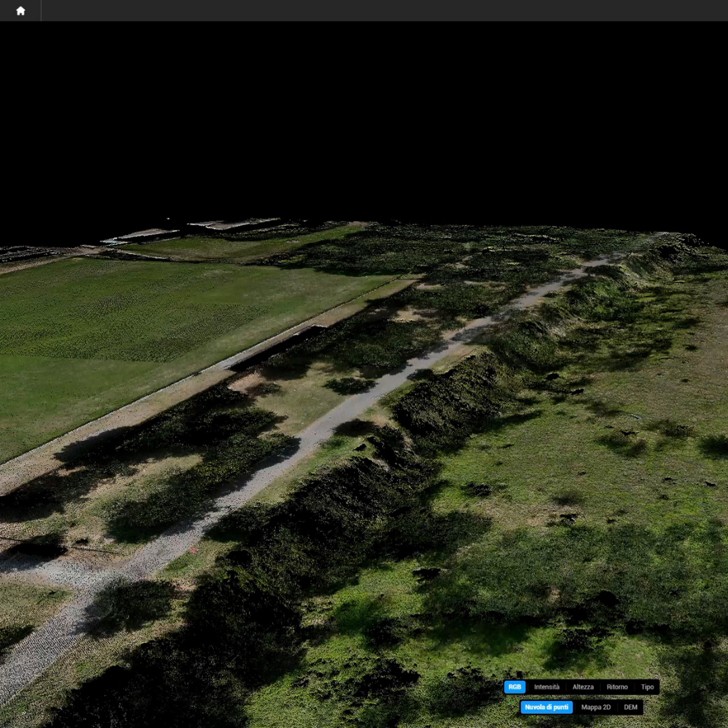
Task: Select the Intensità coloring mode
Action: (x=547, y=687)
